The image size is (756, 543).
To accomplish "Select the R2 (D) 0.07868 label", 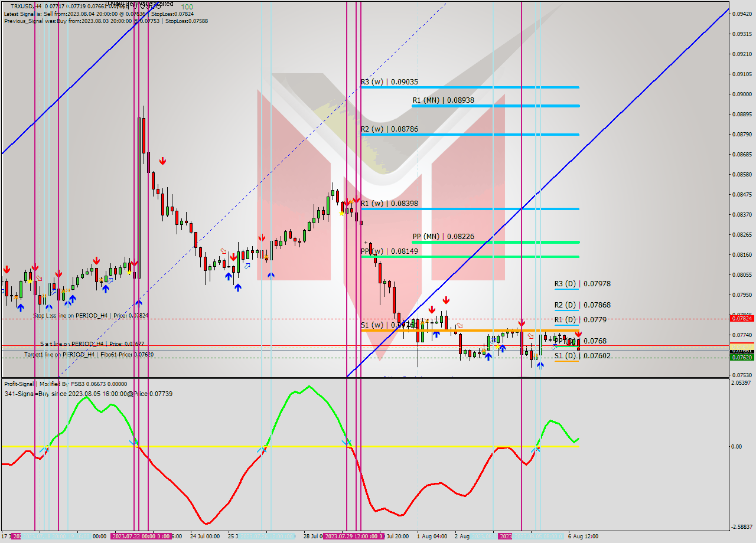I will (582, 305).
